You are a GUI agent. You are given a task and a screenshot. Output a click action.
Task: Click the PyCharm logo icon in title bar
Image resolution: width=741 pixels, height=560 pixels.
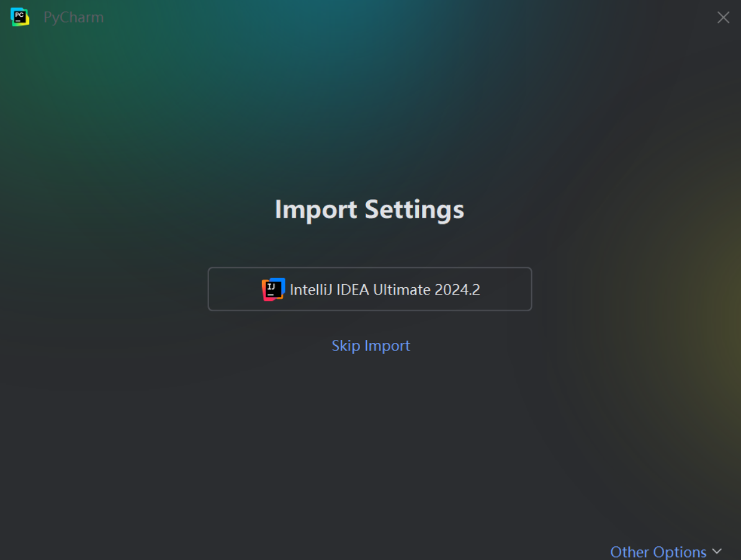click(20, 17)
